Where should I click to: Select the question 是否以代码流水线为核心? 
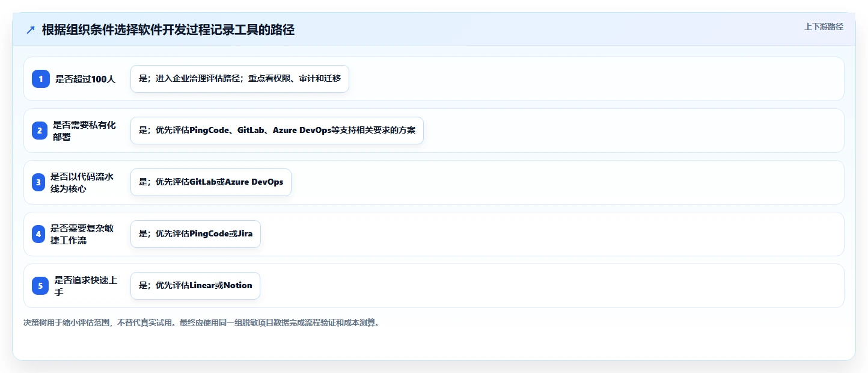pos(82,182)
